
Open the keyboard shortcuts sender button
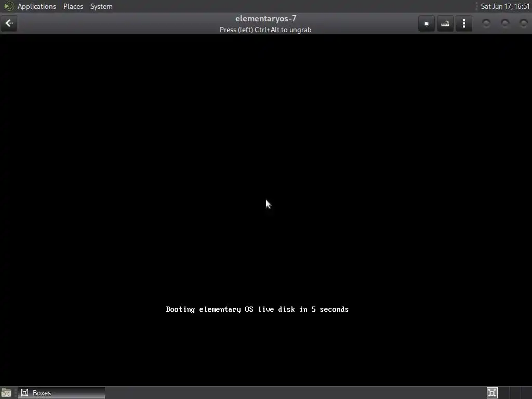click(445, 23)
